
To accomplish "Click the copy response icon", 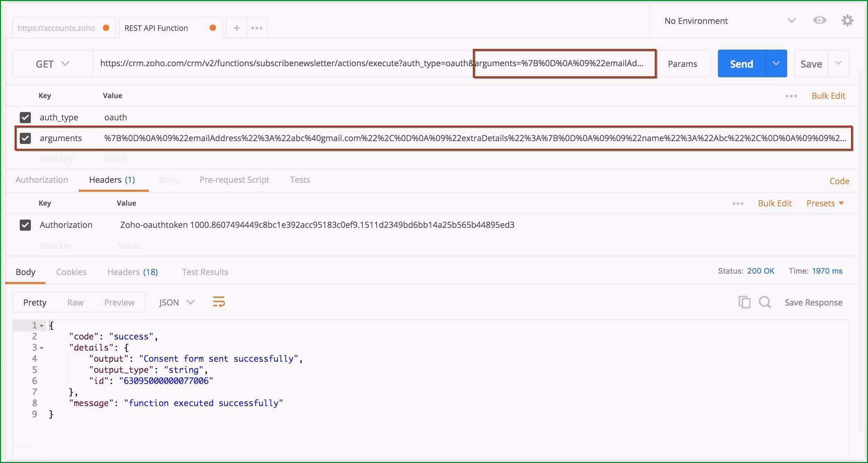I will pos(744,303).
